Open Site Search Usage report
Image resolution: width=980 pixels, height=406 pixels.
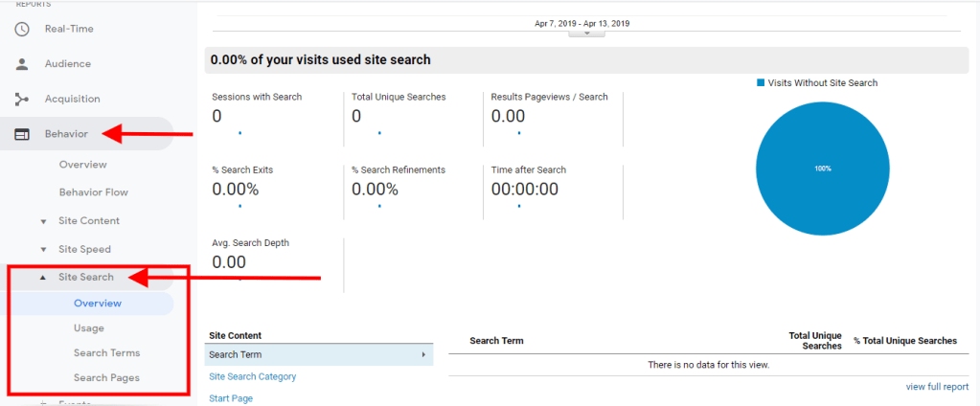pyautogui.click(x=89, y=328)
